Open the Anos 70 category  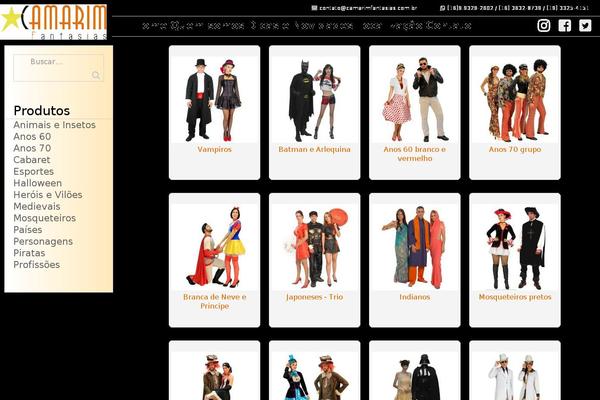click(x=32, y=148)
